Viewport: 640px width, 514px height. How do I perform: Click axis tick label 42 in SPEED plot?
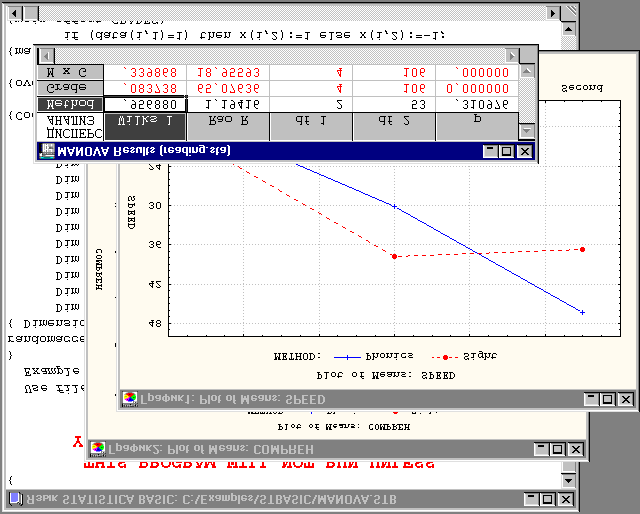click(x=155, y=284)
